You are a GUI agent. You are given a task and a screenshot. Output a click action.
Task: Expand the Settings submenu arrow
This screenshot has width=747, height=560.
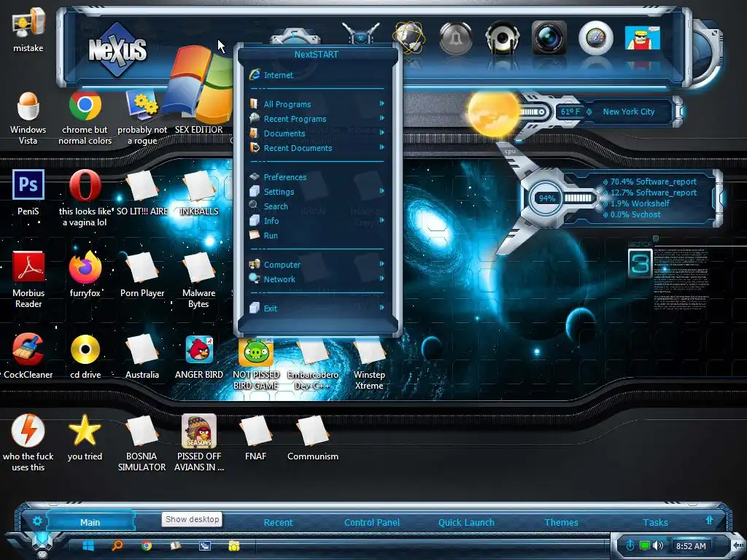click(382, 191)
